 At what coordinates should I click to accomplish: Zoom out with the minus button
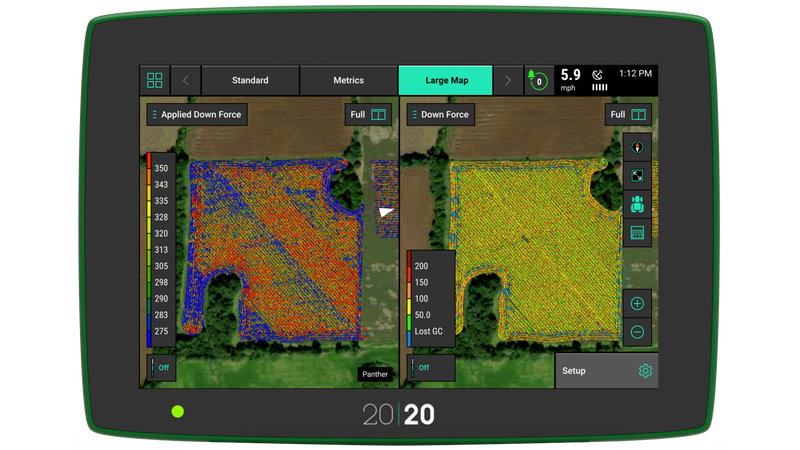pos(637,332)
